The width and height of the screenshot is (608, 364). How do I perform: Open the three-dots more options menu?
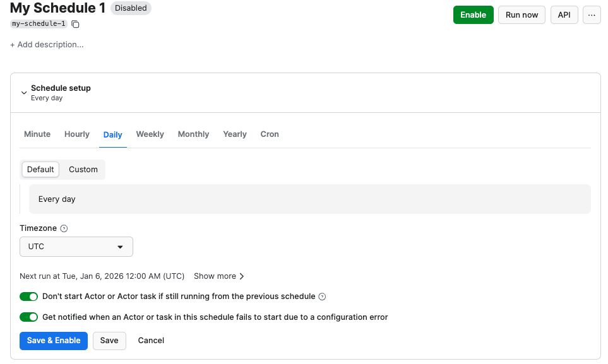(592, 15)
